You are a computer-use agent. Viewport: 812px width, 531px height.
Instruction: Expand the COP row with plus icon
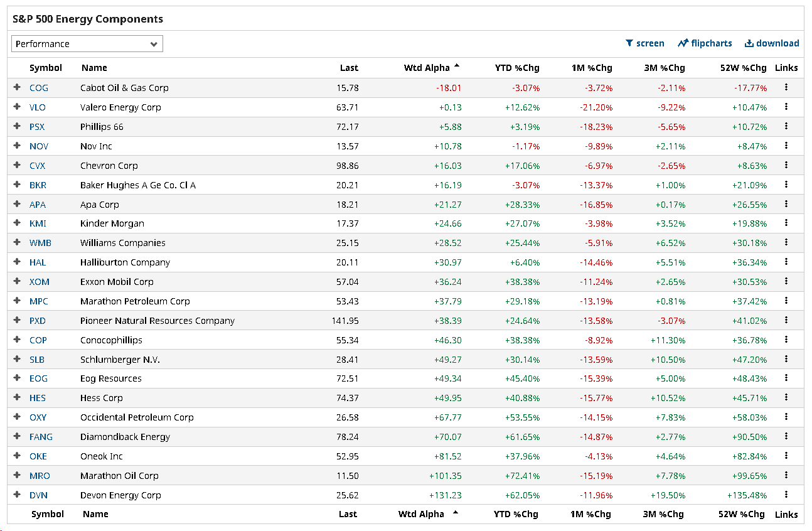(17, 340)
